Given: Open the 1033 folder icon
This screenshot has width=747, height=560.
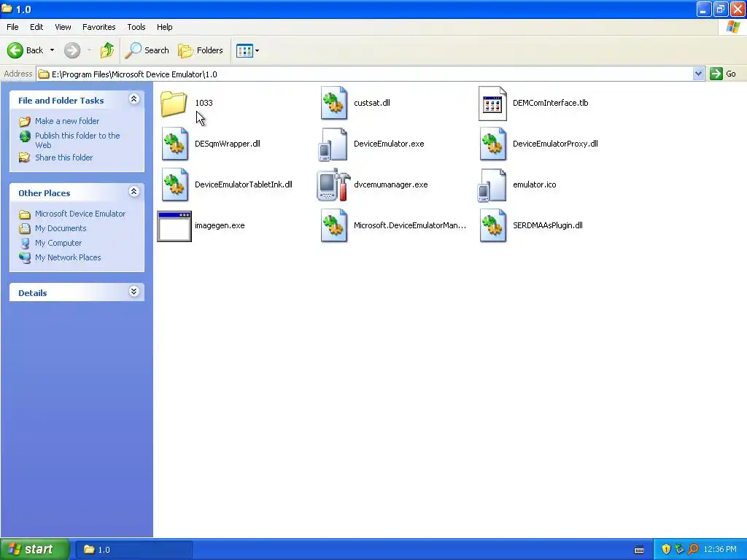Looking at the screenshot, I should click(174, 104).
